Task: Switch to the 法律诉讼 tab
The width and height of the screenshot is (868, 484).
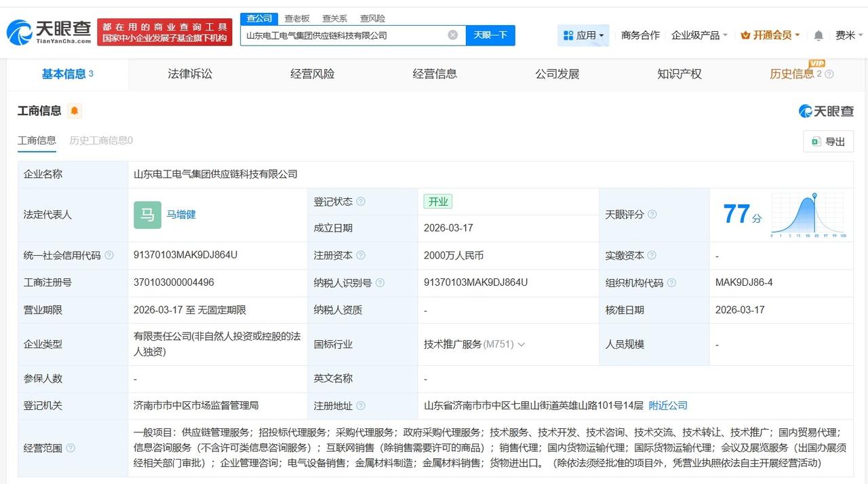Action: tap(189, 74)
